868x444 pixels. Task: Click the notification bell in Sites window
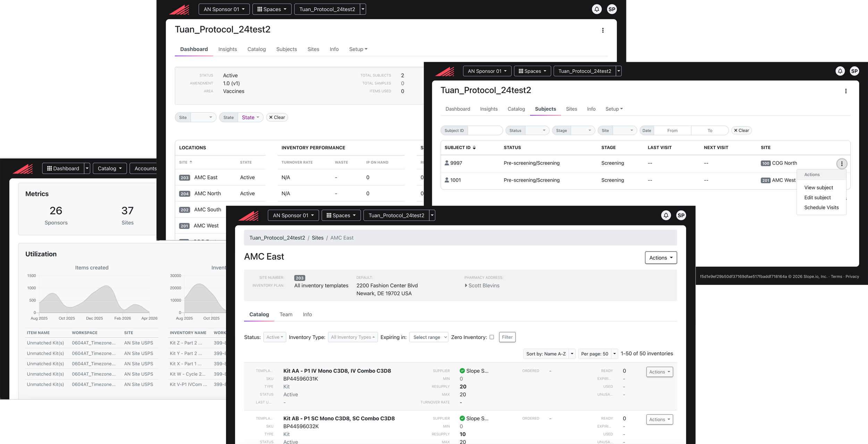pyautogui.click(x=666, y=215)
